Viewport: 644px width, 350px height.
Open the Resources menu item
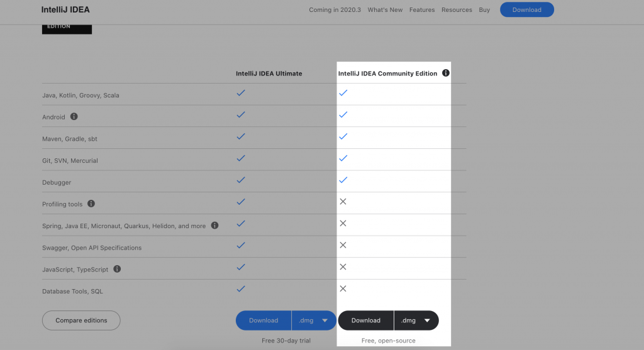(x=457, y=10)
